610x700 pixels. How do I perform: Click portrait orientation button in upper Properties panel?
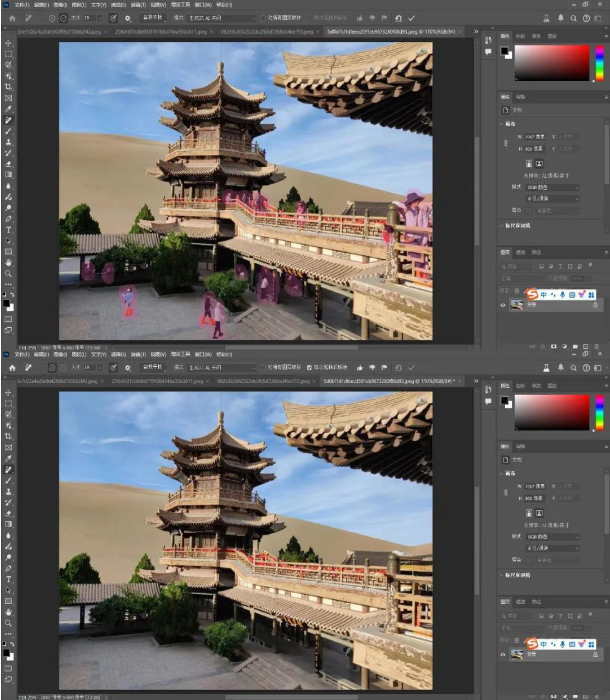(x=529, y=162)
